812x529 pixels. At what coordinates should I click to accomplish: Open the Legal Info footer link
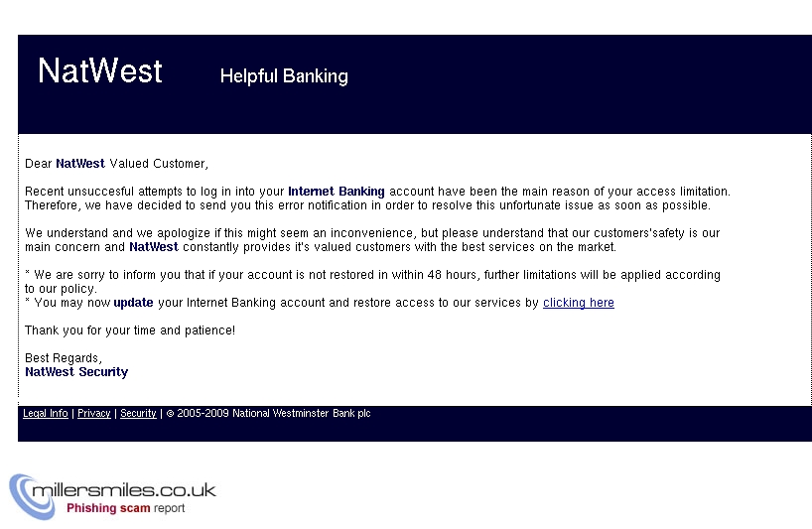click(x=46, y=414)
